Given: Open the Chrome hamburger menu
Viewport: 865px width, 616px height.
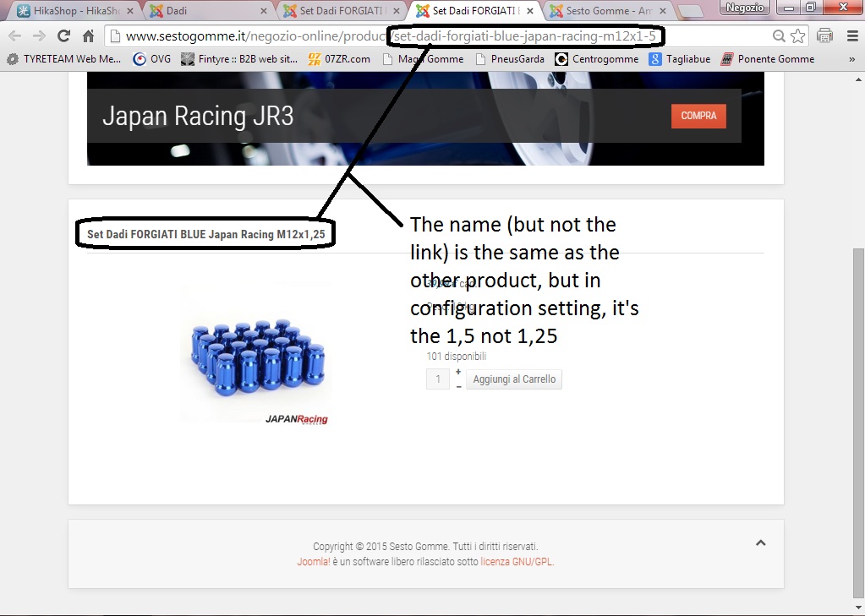Looking at the screenshot, I should [x=852, y=36].
